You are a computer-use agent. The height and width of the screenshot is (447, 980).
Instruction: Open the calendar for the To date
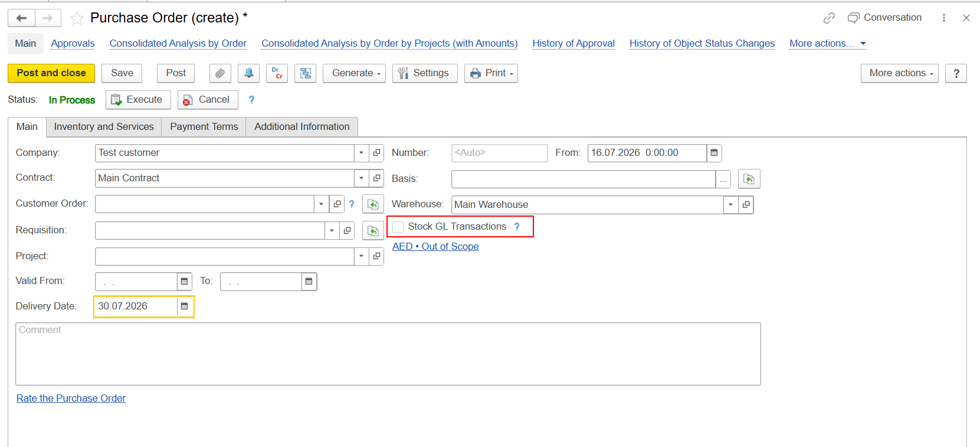coord(309,282)
